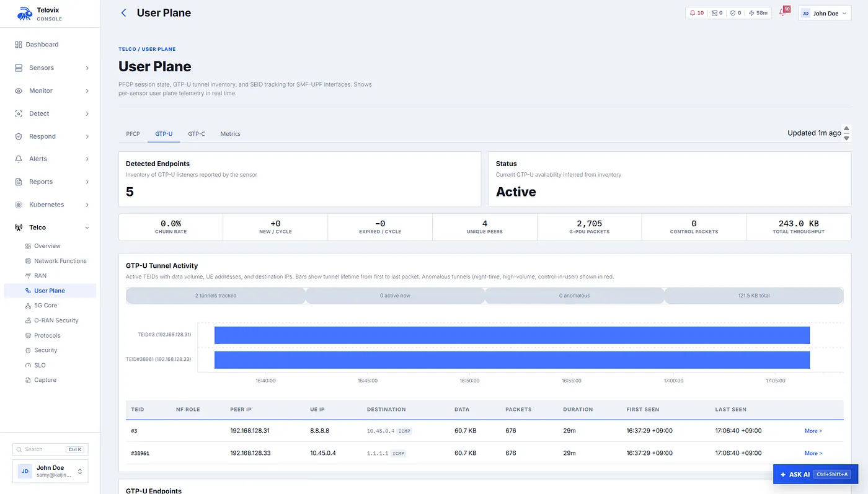Click peer IP 192.168.128.33 cell
The width and height of the screenshot is (868, 494).
[x=250, y=453]
